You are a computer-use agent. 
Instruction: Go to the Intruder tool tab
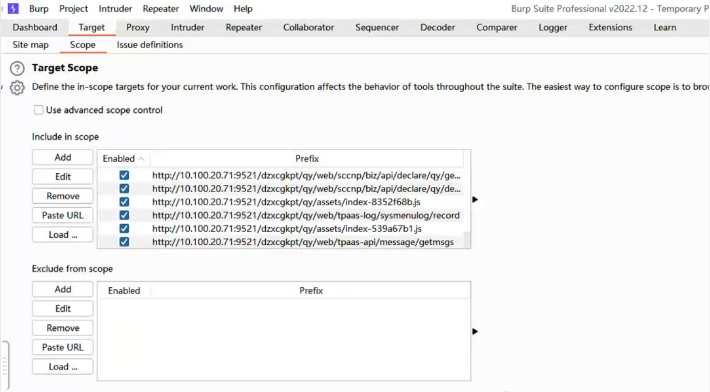pyautogui.click(x=187, y=28)
